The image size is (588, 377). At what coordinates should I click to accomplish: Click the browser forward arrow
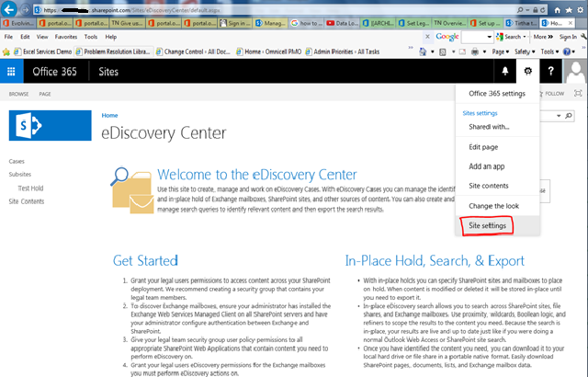tap(25, 10)
